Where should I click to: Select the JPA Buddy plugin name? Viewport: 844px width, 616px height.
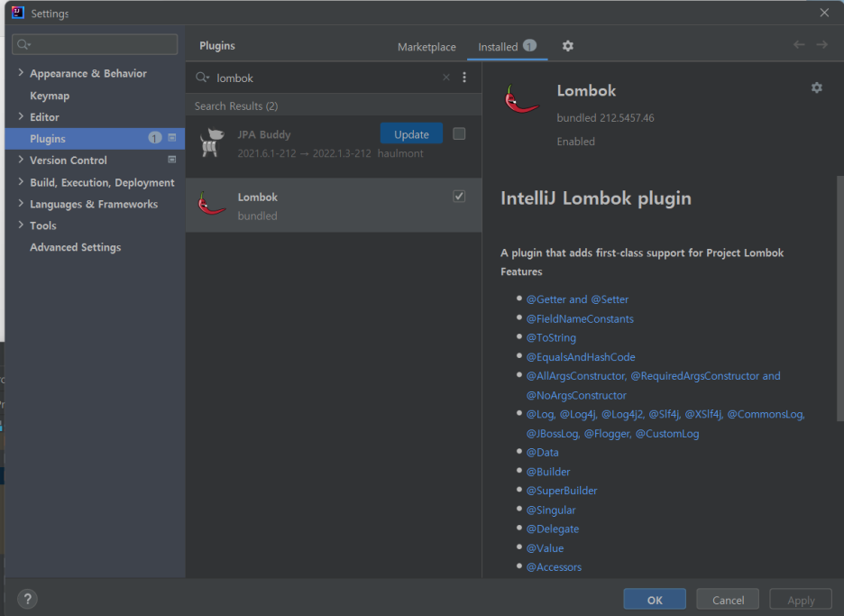coord(263,134)
